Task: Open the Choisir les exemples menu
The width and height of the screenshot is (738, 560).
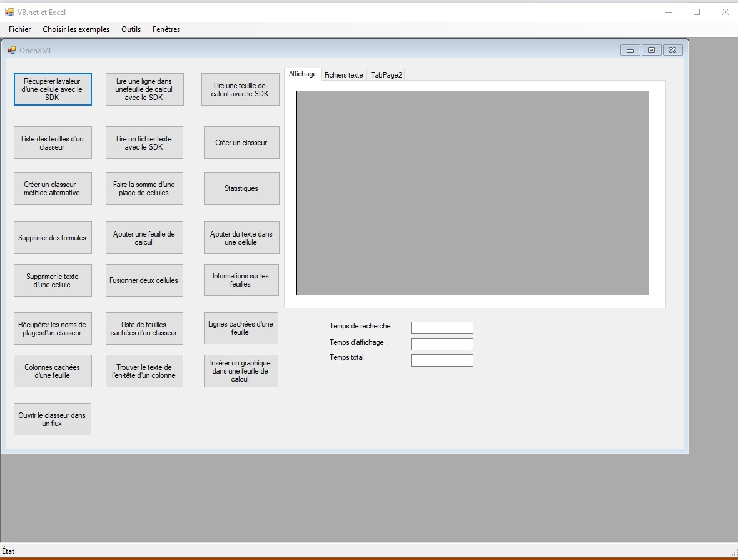Action: coord(76,29)
